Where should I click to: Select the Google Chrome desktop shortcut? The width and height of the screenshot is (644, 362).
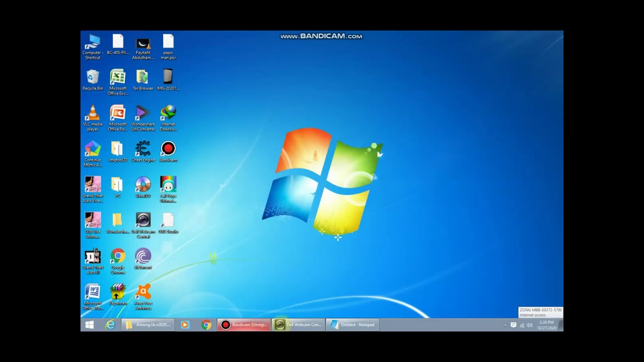point(118,261)
